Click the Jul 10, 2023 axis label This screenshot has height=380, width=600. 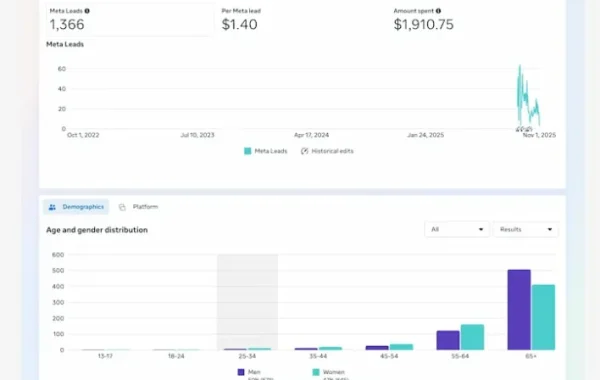(x=197, y=135)
